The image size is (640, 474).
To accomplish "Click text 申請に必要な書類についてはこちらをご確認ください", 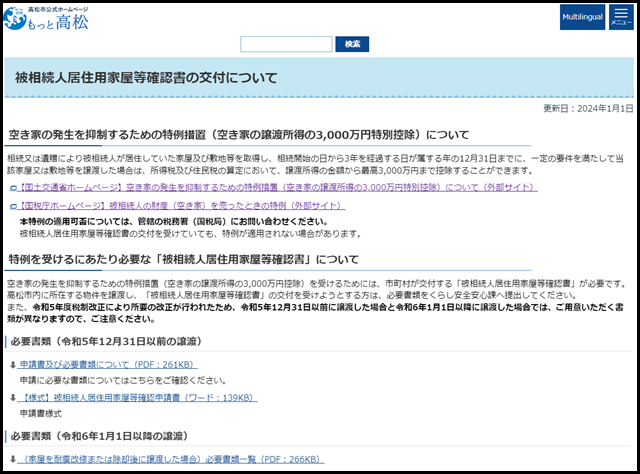I will pyautogui.click(x=123, y=381).
